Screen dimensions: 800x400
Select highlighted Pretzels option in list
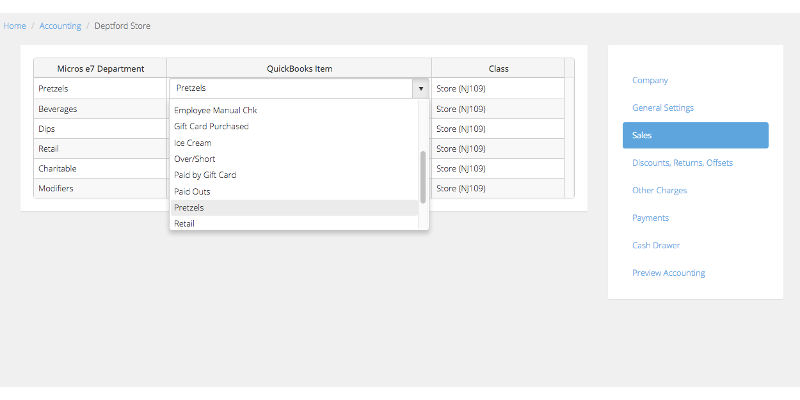click(294, 208)
